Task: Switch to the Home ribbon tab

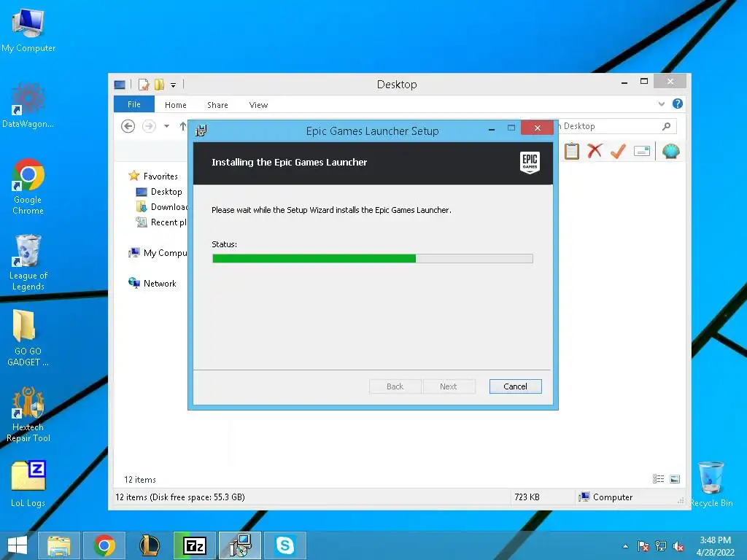Action: pyautogui.click(x=175, y=105)
